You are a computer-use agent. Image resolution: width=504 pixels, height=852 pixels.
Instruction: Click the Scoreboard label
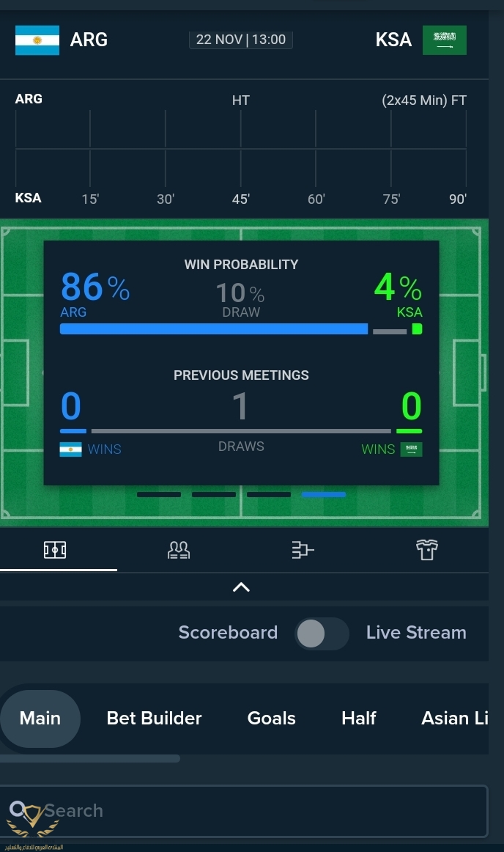point(228,633)
